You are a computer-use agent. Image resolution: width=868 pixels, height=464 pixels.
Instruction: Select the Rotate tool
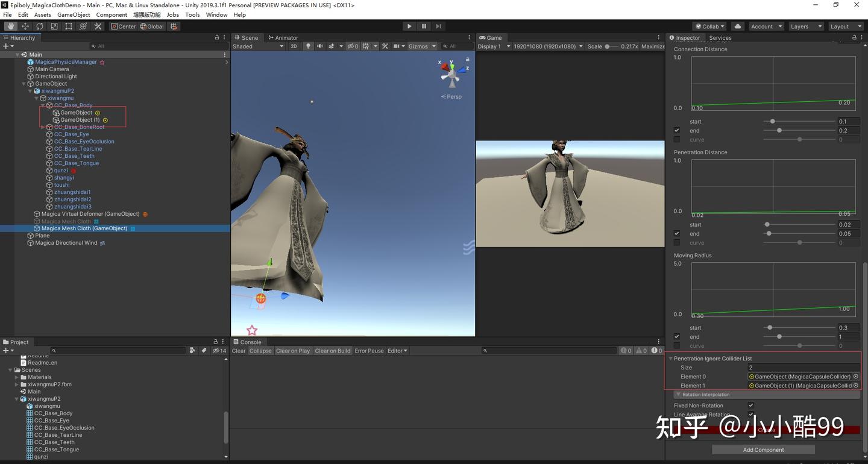tap(40, 26)
